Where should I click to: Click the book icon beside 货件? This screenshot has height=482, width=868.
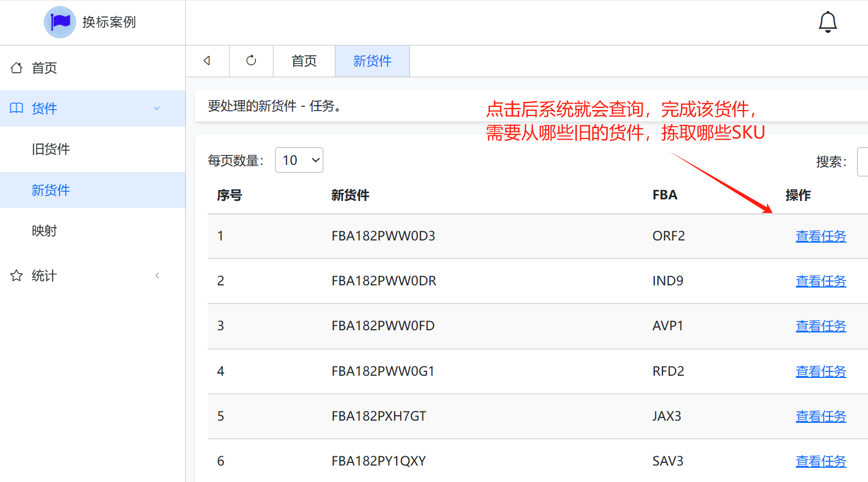pos(16,108)
